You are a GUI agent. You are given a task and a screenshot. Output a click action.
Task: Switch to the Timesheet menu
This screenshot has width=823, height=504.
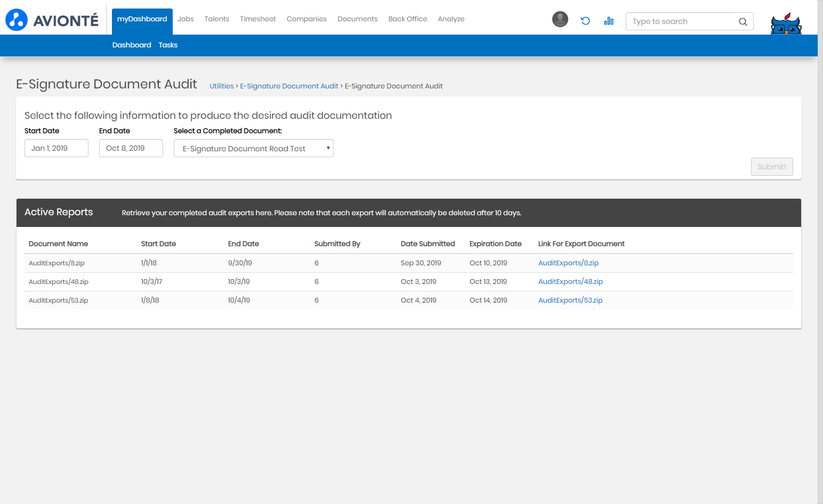tap(257, 19)
